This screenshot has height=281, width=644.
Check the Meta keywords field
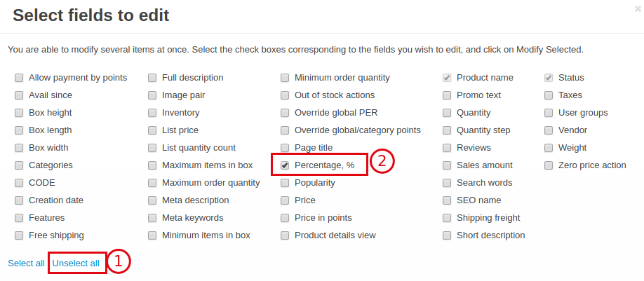pos(152,218)
